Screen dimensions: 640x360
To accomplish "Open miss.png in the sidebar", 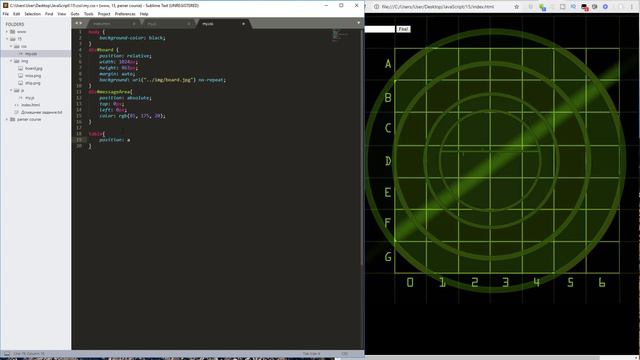I will click(x=33, y=76).
